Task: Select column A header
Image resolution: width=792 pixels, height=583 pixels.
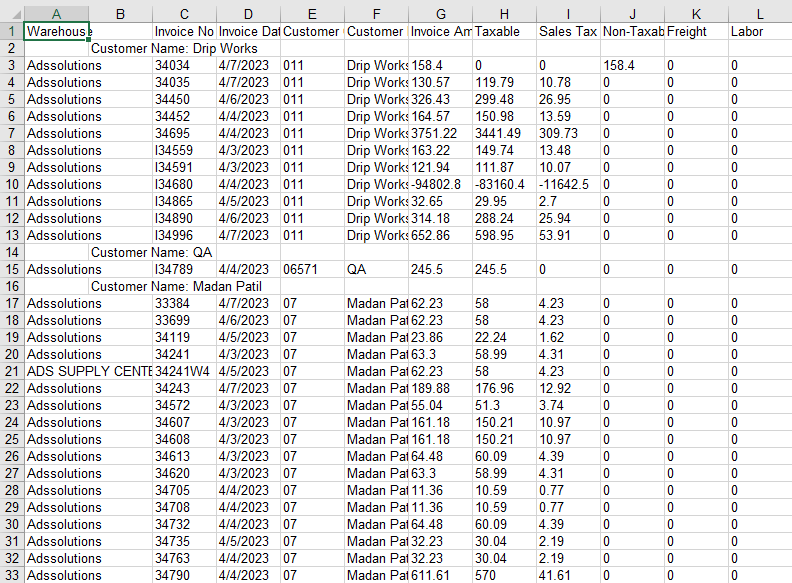Action: (56, 14)
